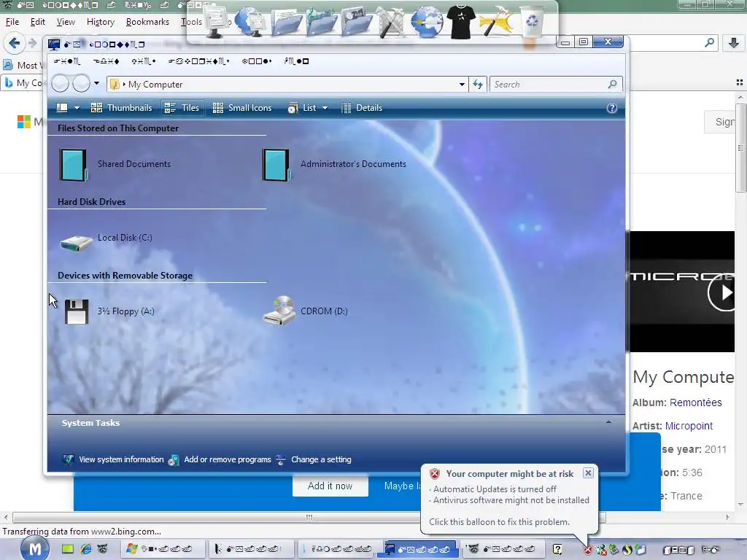Open Firefox Edit menu

click(38, 22)
